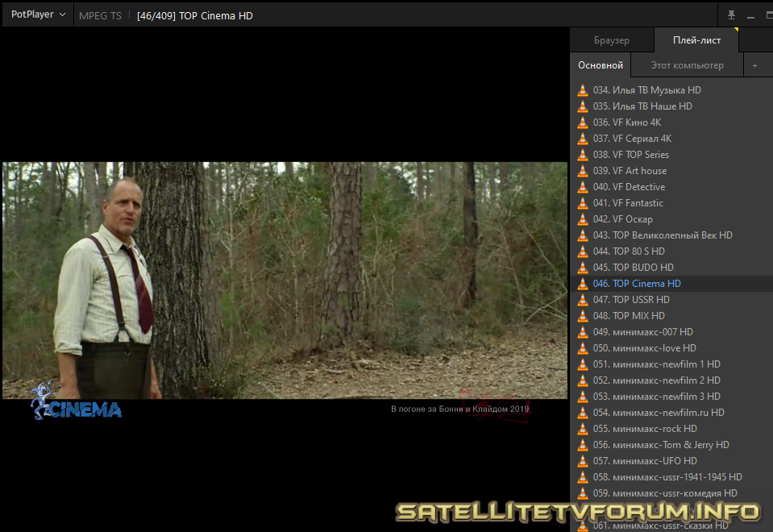This screenshot has height=532, width=773.
Task: Select channel 057. минимакс-UFO HD
Action: [671, 460]
